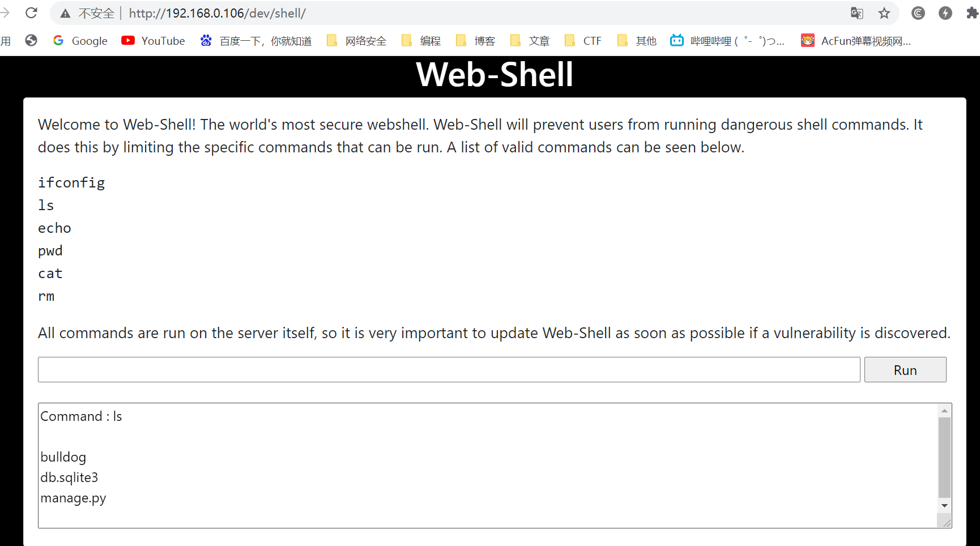Open the translate page icon
980x546 pixels.
coord(857,13)
